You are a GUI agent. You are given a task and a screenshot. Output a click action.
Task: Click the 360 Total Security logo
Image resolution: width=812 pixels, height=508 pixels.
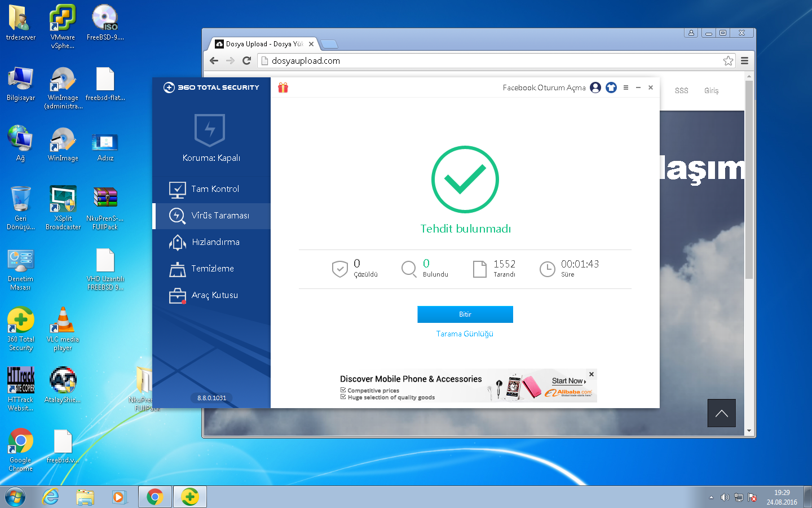tap(211, 87)
